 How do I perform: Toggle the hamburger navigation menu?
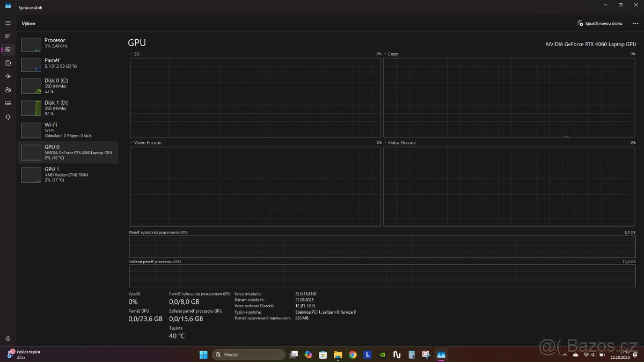coord(8,23)
